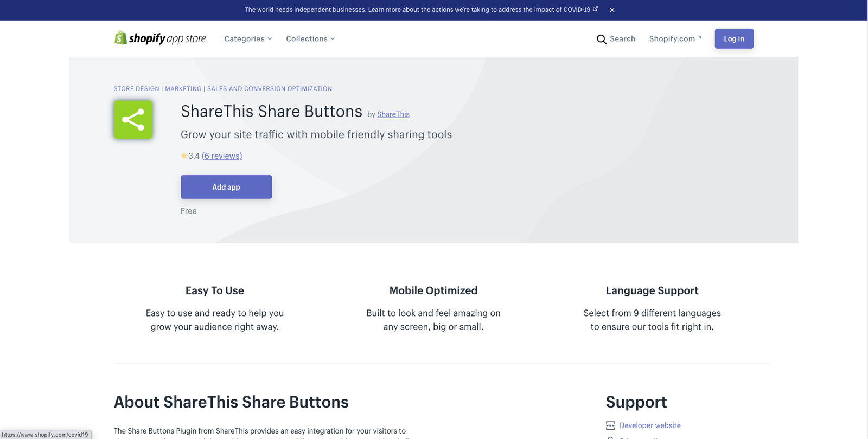The image size is (868, 439).
Task: Open the Store Design category breadcrumb
Action: [137, 89]
